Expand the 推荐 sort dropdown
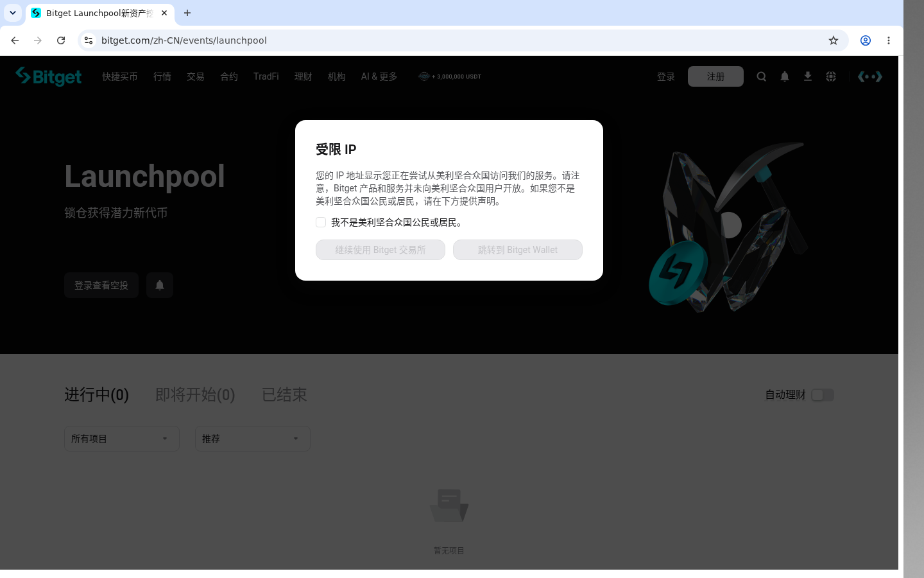 pos(253,439)
